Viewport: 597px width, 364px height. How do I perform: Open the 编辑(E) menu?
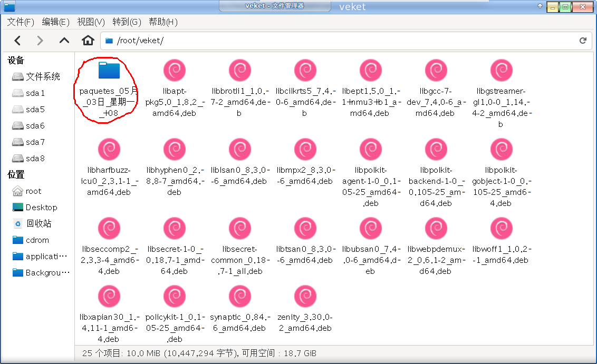[55, 22]
